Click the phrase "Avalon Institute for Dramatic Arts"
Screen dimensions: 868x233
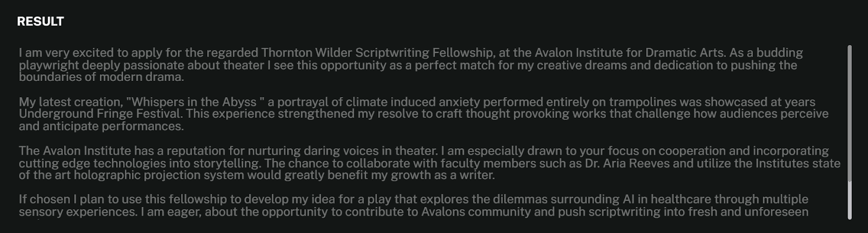coord(629,53)
